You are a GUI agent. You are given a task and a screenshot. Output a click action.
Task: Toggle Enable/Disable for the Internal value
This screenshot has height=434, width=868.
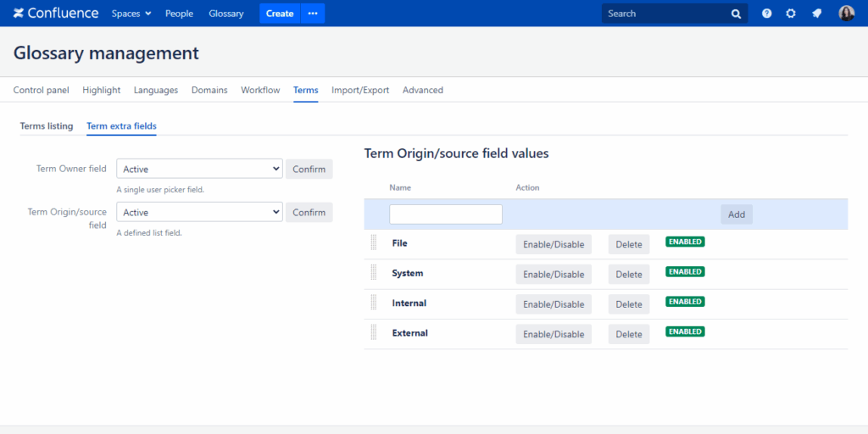coord(554,304)
